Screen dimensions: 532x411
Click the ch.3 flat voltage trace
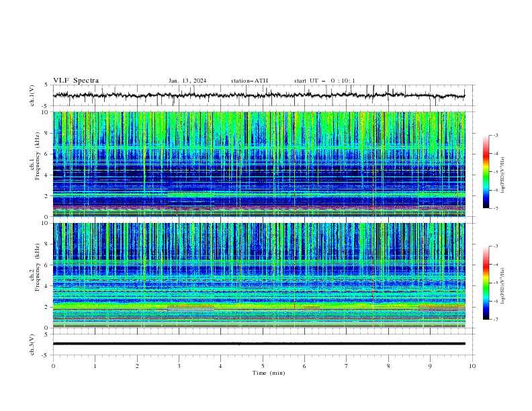click(259, 344)
